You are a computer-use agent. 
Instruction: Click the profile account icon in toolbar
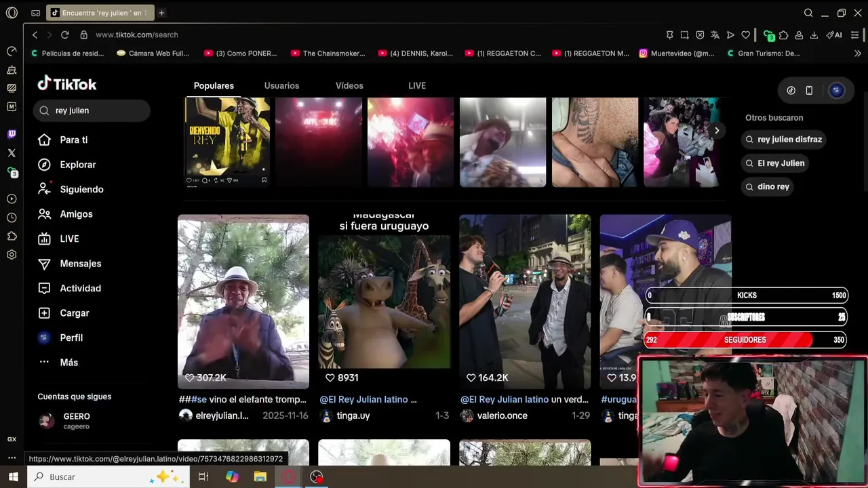(x=799, y=35)
